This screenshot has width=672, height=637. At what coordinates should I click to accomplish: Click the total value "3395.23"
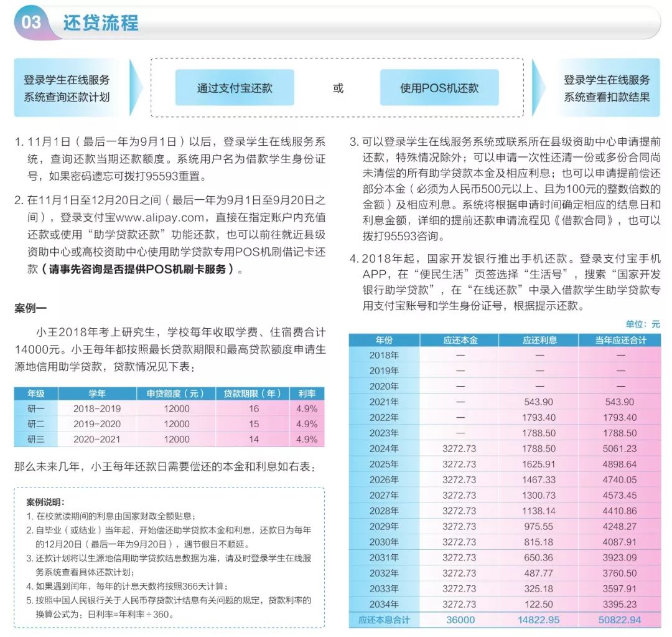[x=620, y=605]
